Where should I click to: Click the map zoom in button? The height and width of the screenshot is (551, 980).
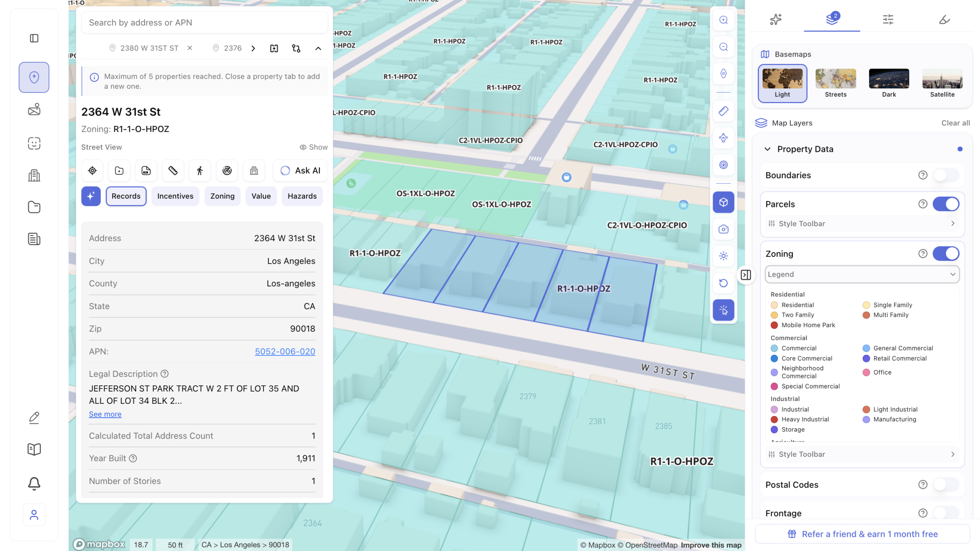pos(723,20)
